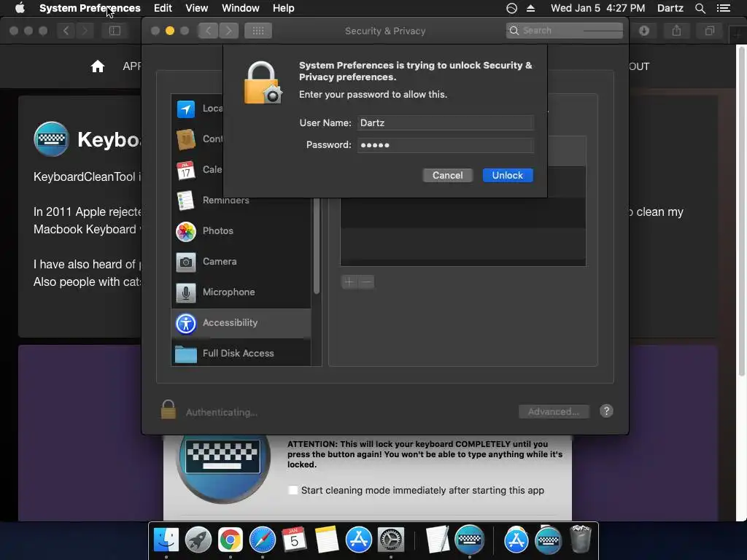Click the Contacts book icon
747x560 pixels.
tap(185, 139)
